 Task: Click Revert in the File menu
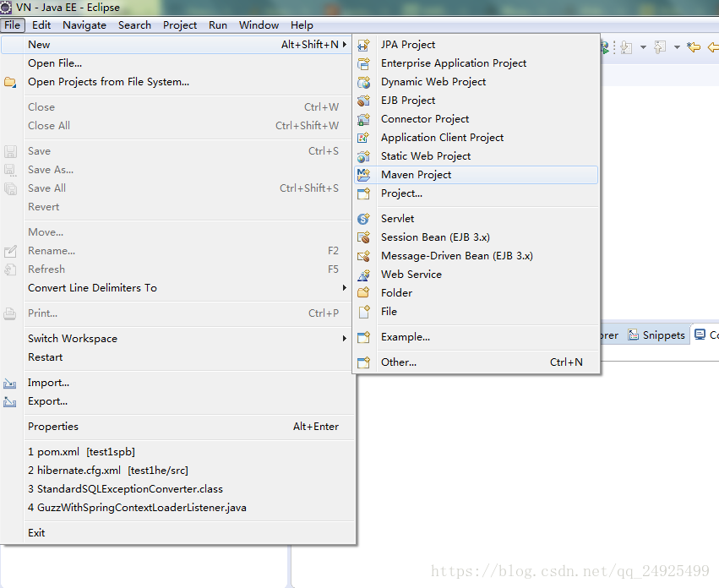[177, 207]
